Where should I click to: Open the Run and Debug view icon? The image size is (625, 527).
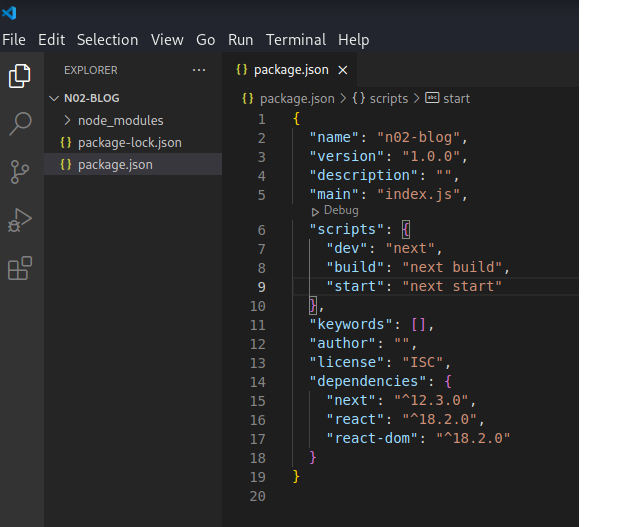point(20,220)
